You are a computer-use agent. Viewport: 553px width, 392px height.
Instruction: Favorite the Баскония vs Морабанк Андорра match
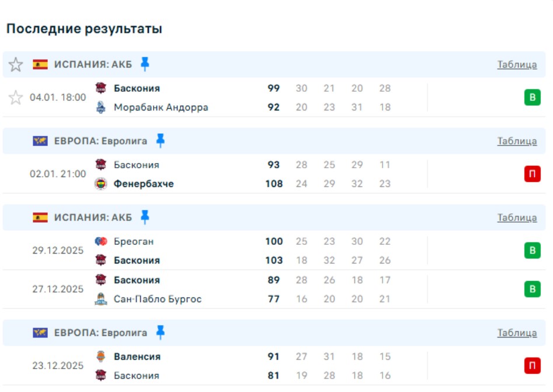pos(16,98)
